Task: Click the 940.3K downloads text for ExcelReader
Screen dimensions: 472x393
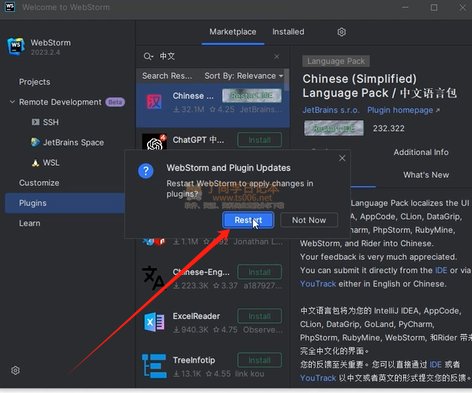Action: pyautogui.click(x=191, y=330)
